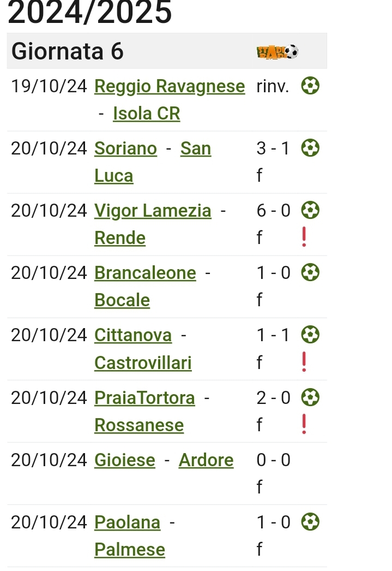This screenshot has height=571, width=392.
Task: Open soccer ball icon for Brancaleone match
Action: 310,273
